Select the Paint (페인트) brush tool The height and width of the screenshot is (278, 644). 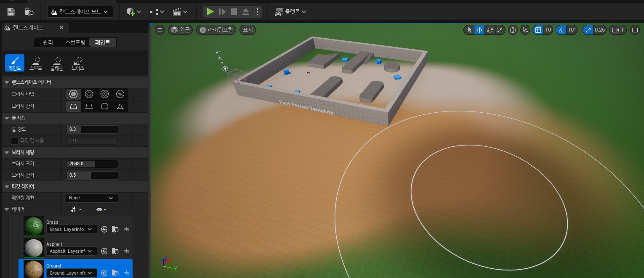pos(15,63)
